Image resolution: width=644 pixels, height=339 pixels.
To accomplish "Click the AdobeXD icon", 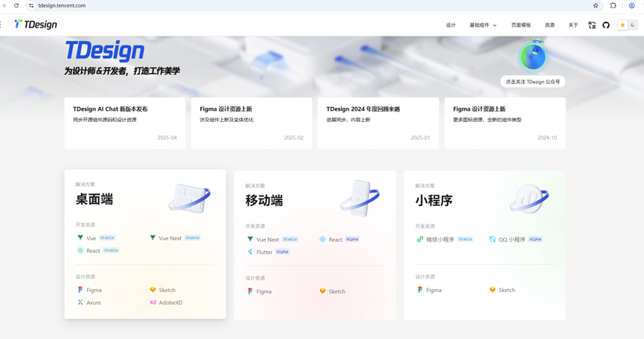I will coord(153,302).
